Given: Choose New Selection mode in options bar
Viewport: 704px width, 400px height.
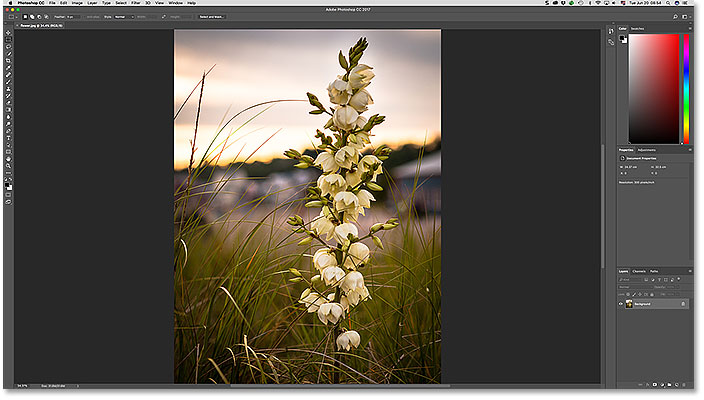Looking at the screenshot, I should pos(25,17).
